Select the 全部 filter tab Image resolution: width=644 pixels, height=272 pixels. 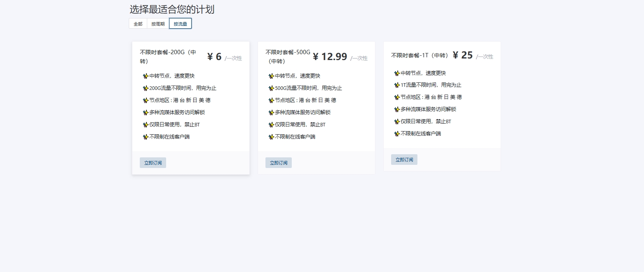[x=138, y=24]
